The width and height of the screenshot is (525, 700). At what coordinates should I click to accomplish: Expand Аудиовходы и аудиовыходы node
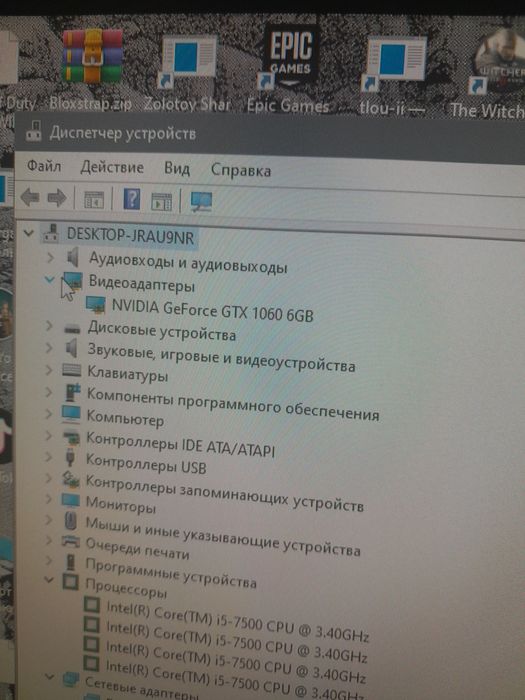tap(50, 257)
